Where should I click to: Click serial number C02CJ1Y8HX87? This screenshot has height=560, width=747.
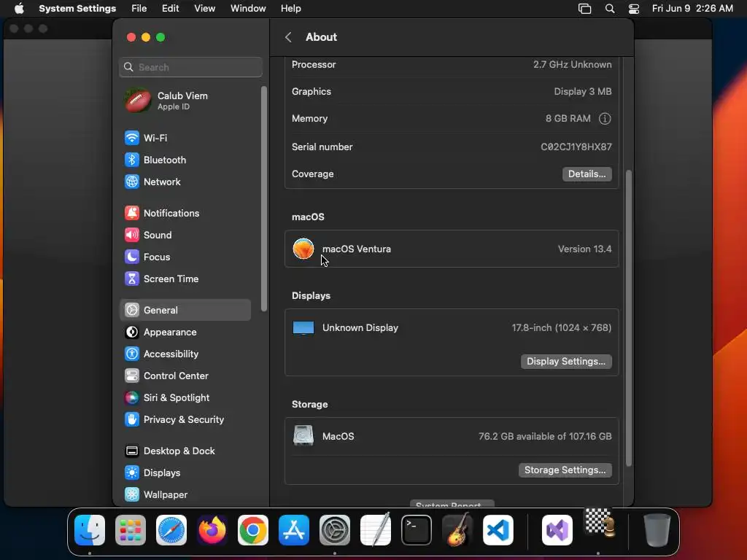tap(576, 147)
